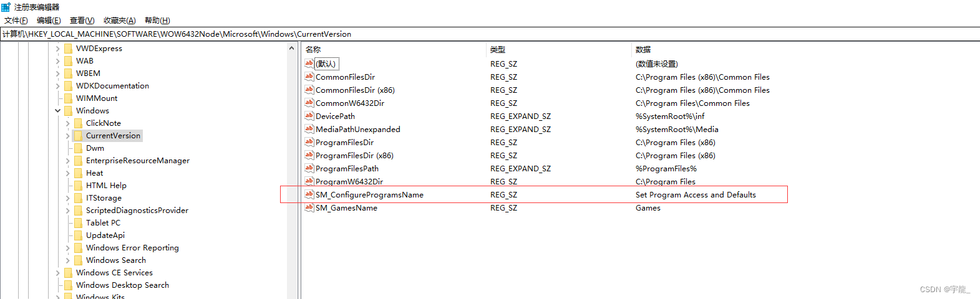Select the Windows CE Services key
The image size is (980, 299).
[114, 273]
